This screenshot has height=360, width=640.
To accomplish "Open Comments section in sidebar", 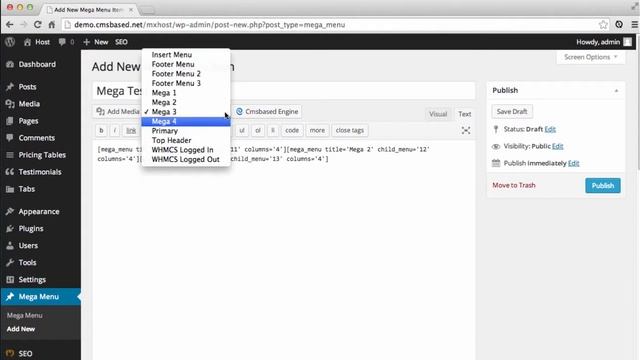I will tap(36, 138).
